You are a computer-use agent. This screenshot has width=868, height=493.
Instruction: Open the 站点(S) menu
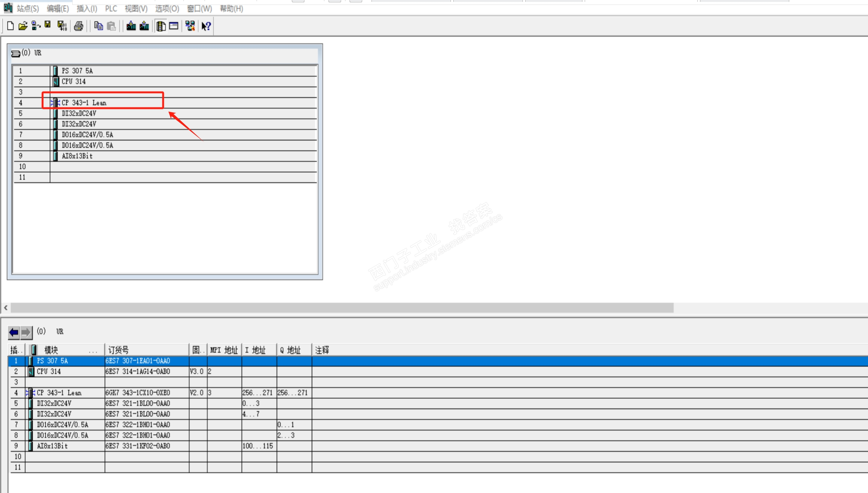click(x=28, y=8)
